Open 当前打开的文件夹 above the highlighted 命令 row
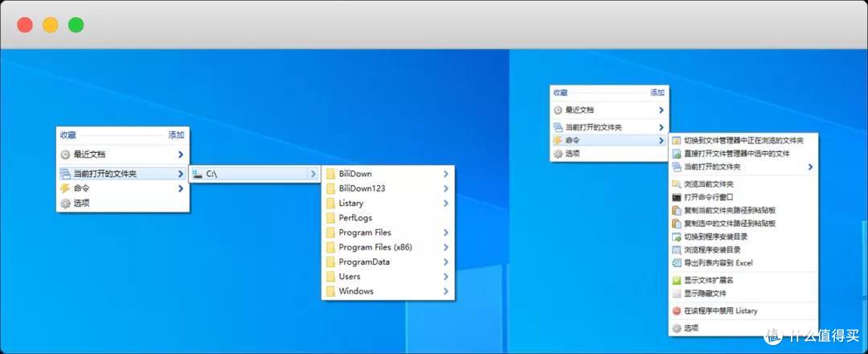Screen dimensions: 868x354 click(x=609, y=127)
